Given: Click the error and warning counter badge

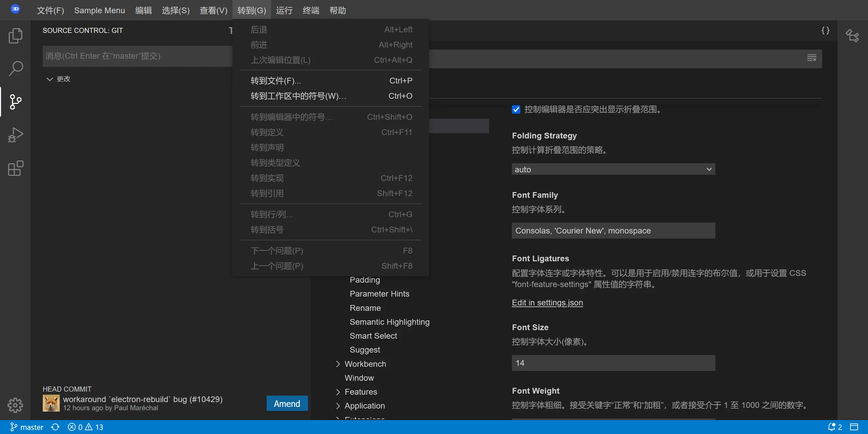Looking at the screenshot, I should tap(85, 427).
